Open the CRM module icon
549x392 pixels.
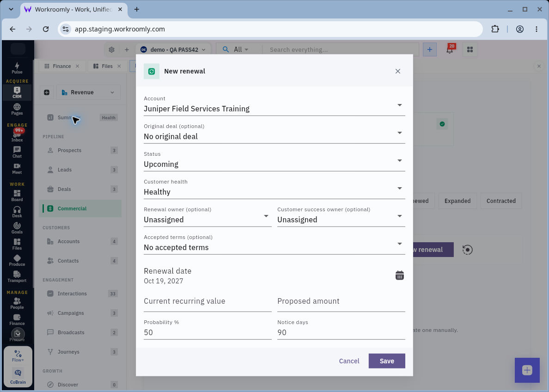coord(17,92)
